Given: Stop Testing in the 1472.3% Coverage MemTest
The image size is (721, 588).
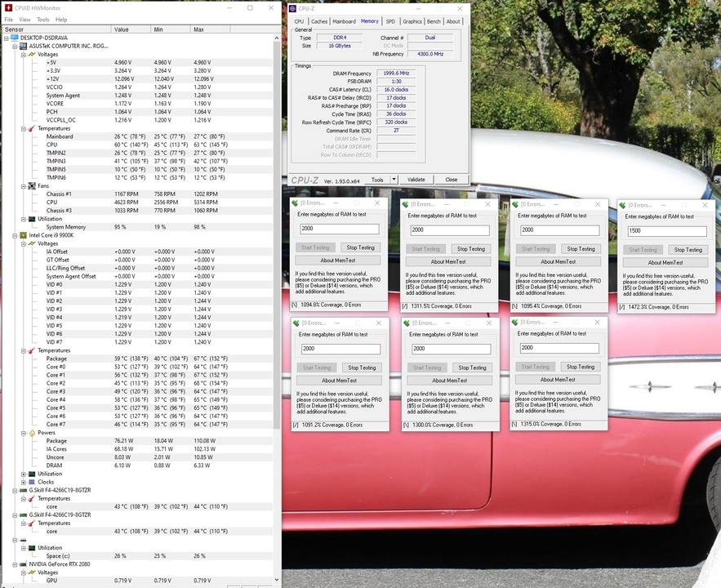Looking at the screenshot, I should point(688,250).
